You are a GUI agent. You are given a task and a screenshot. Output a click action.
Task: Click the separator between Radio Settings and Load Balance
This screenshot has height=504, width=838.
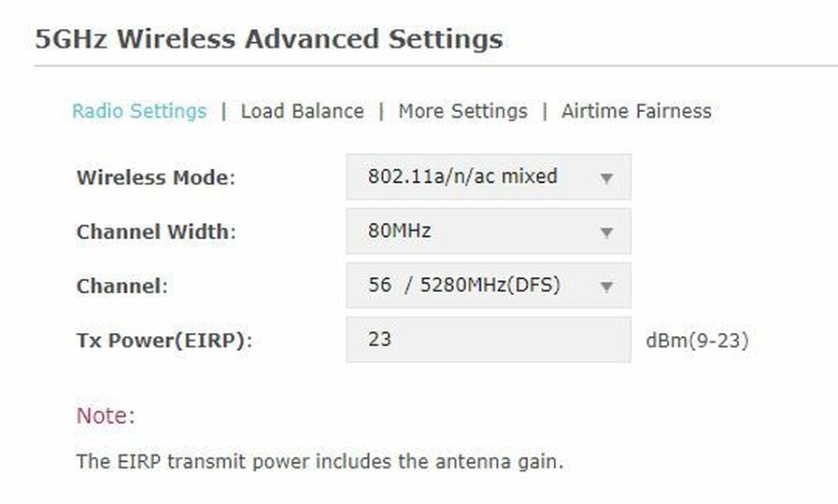tap(224, 111)
